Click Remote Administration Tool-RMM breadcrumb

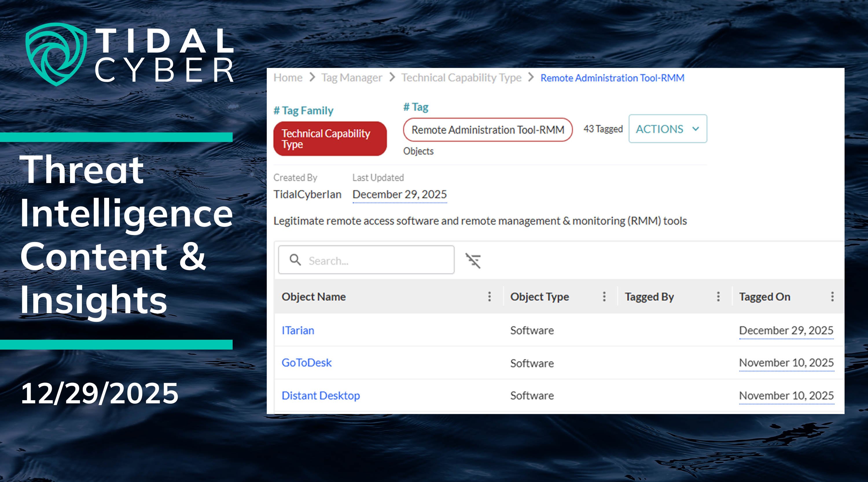[612, 78]
